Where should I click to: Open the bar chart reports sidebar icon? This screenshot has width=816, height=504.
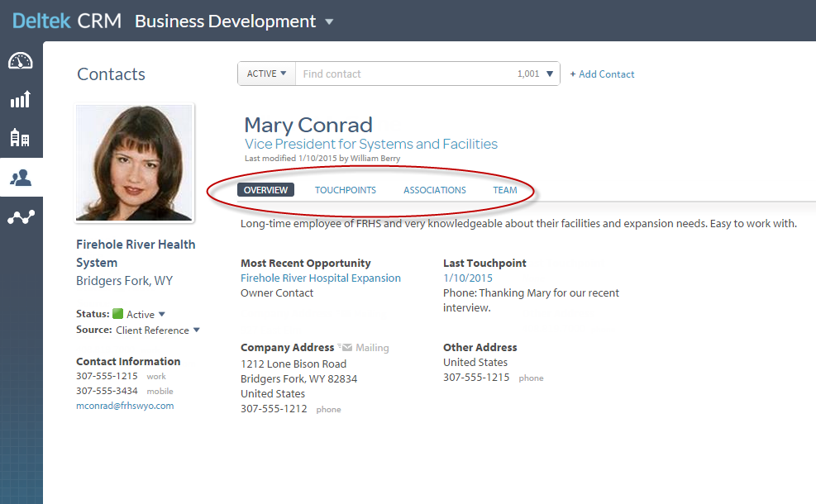21,99
